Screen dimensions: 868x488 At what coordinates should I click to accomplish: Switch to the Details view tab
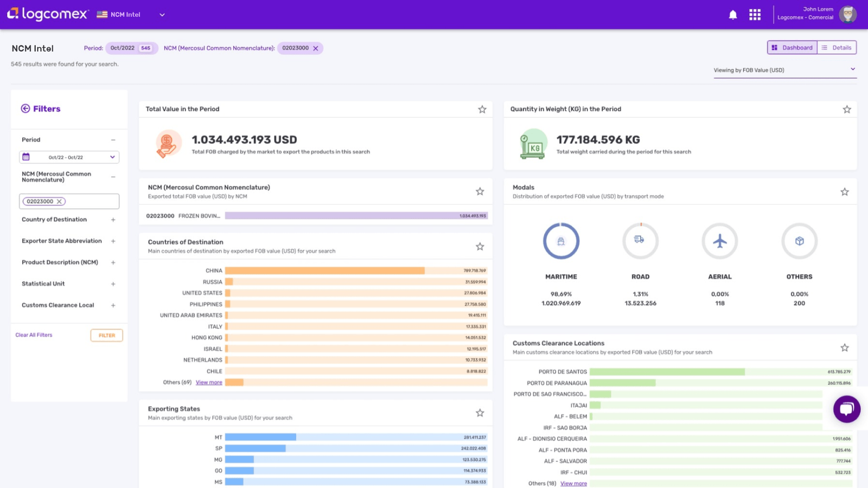(837, 48)
